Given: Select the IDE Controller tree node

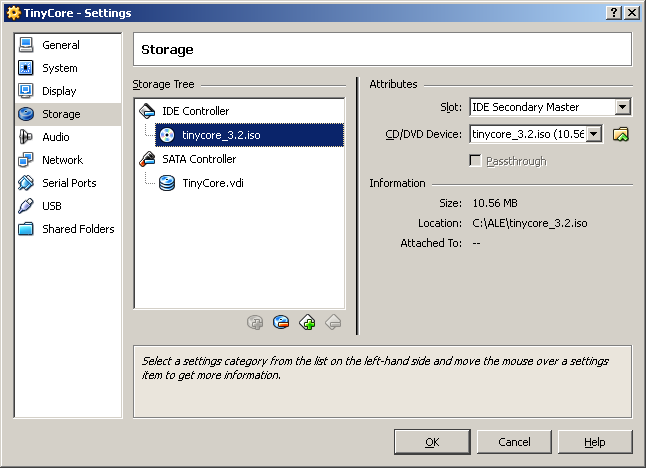Looking at the screenshot, I should coord(195,111).
